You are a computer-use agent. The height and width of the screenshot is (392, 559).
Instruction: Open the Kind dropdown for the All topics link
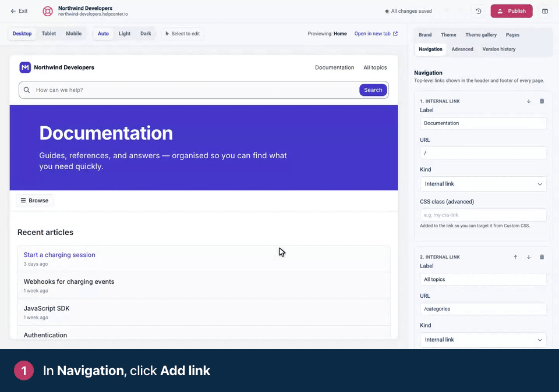483,340
